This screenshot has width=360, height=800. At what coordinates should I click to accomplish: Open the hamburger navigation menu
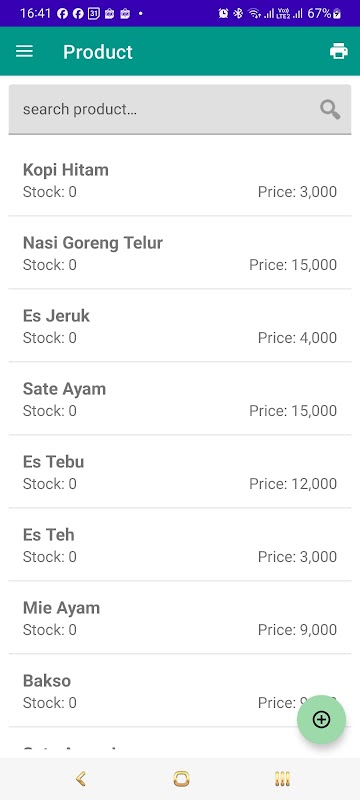click(x=24, y=52)
